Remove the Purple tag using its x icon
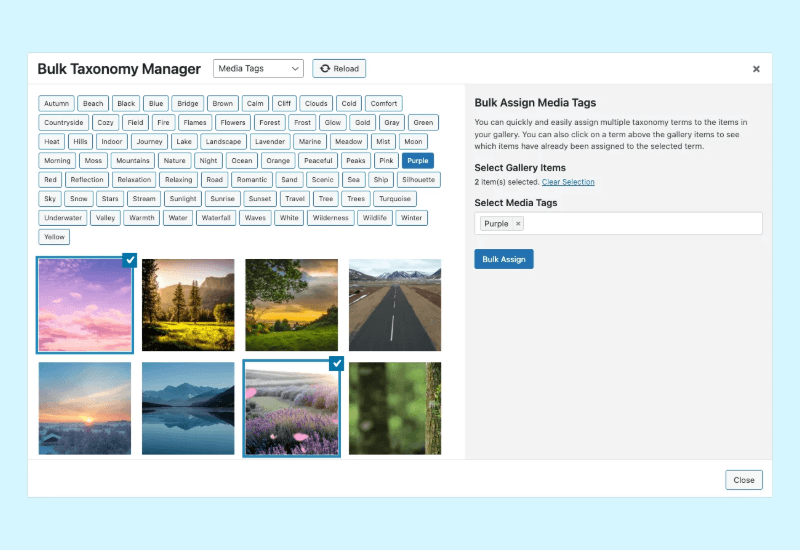This screenshot has height=550, width=800. pos(518,224)
